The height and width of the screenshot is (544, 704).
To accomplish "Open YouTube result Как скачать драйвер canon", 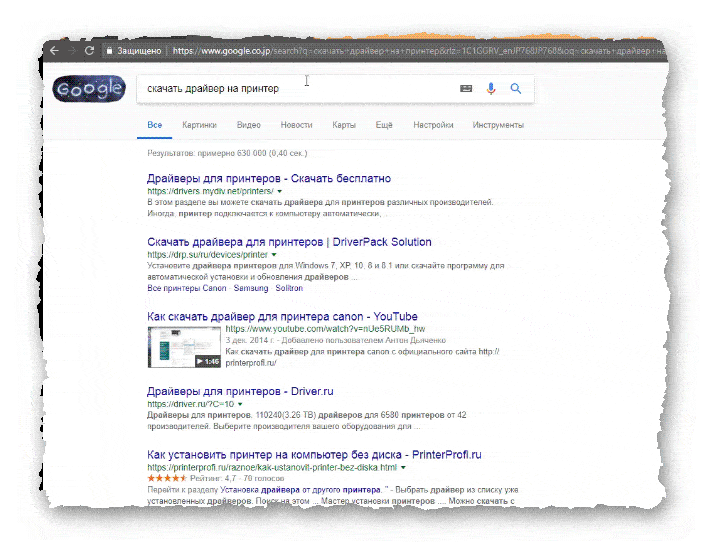I will (x=282, y=316).
